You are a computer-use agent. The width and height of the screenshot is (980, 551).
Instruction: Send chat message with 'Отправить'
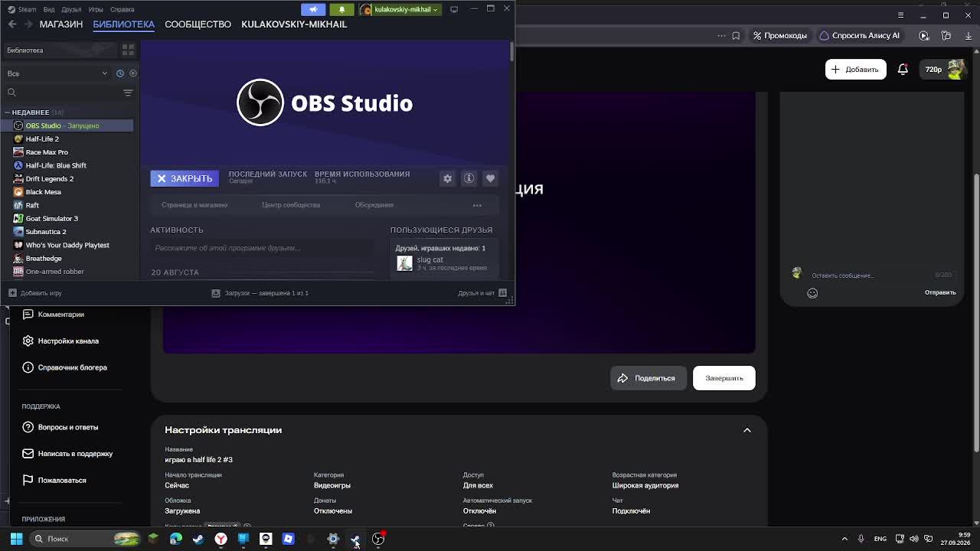(x=940, y=292)
